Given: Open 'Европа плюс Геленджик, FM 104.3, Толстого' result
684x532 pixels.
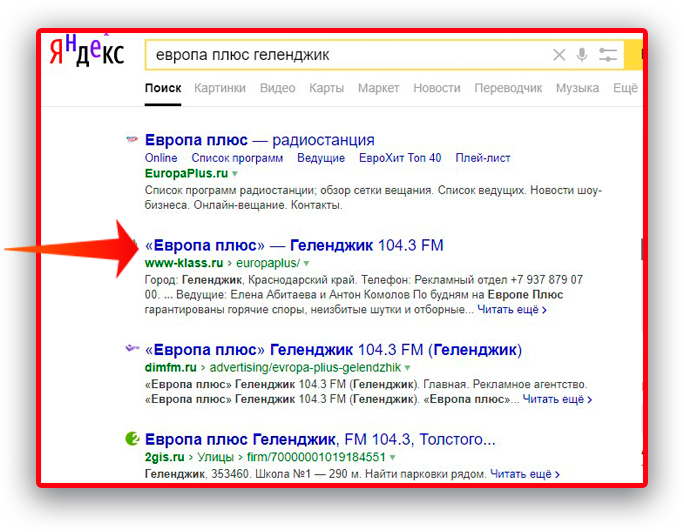Looking at the screenshot, I should (x=320, y=439).
